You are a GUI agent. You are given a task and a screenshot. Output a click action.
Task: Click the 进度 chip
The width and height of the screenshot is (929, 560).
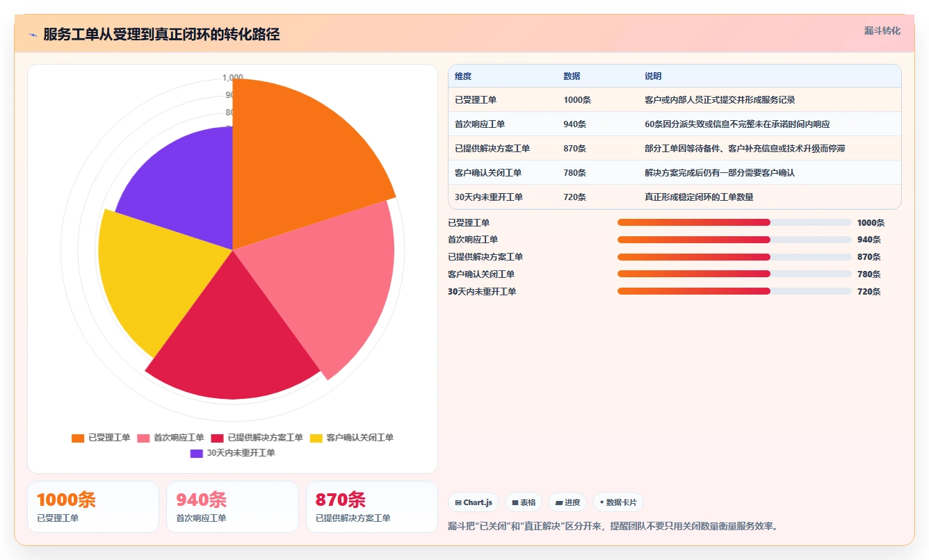(x=567, y=502)
